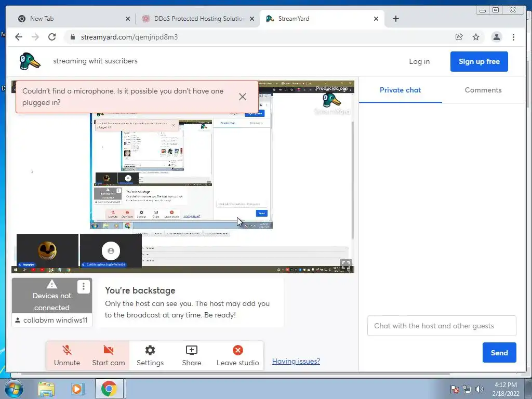Click the taskbar clock showing 4:12 PM

(506, 389)
